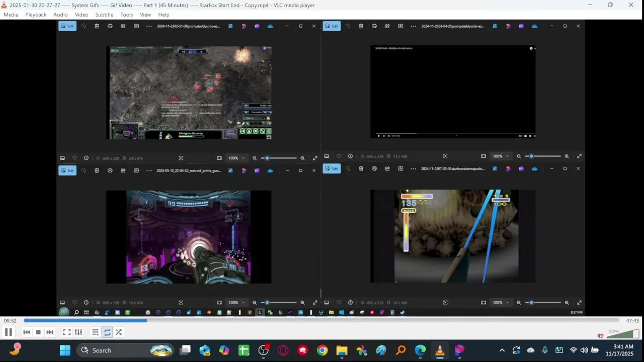The width and height of the screenshot is (644, 362).
Task: Open OneDrive cloud tray icon
Action: point(531,350)
